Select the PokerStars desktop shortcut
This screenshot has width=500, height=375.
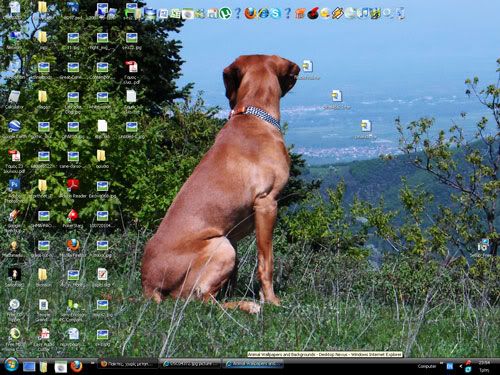click(x=73, y=219)
